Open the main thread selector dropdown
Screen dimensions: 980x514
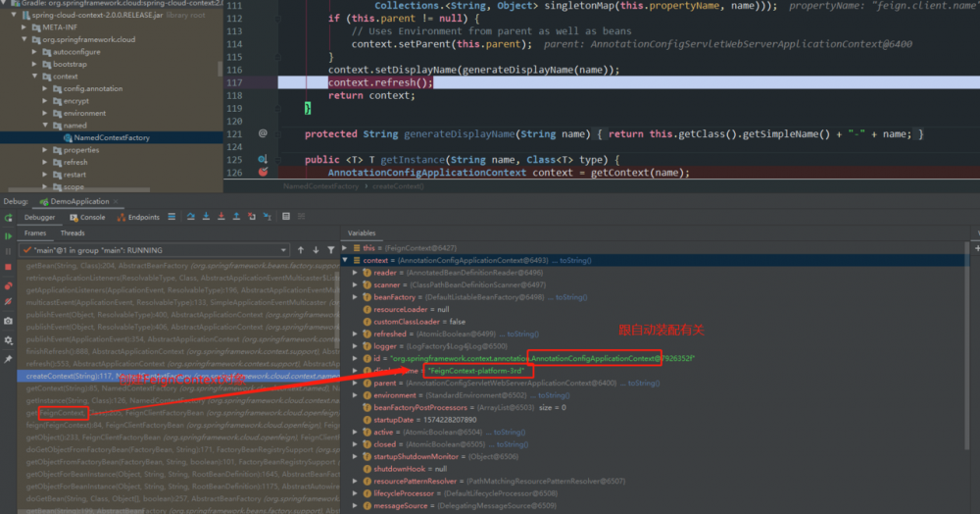(155, 250)
